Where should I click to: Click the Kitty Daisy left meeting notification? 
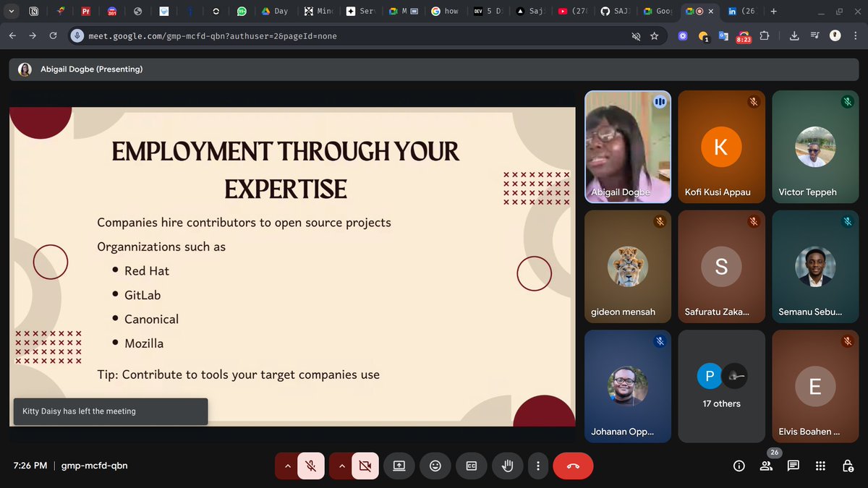point(111,411)
